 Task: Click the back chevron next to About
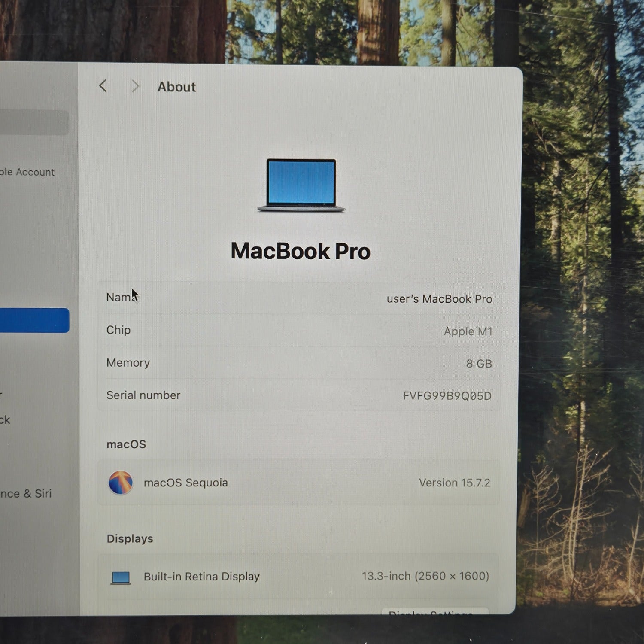point(103,86)
